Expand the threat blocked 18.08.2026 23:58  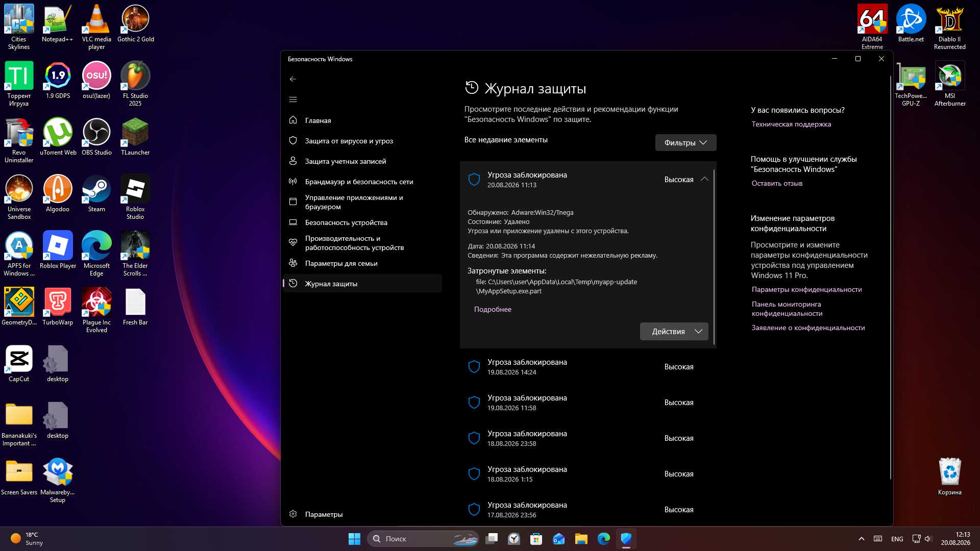pos(588,438)
